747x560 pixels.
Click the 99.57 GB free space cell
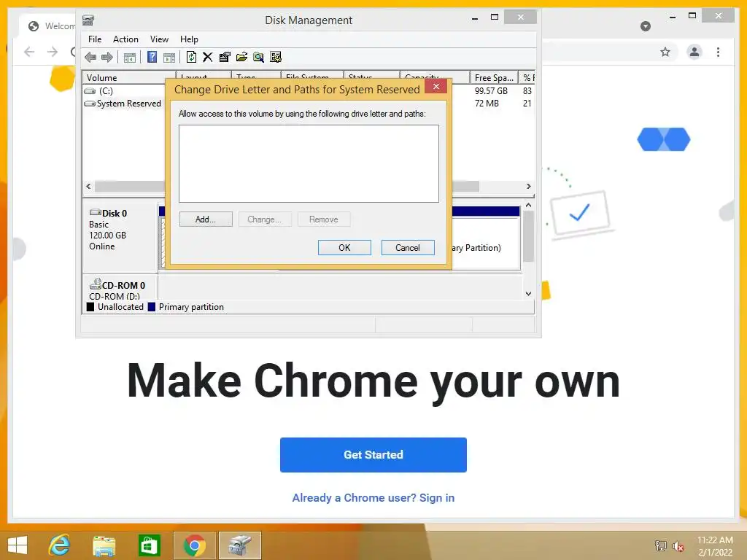[491, 90]
